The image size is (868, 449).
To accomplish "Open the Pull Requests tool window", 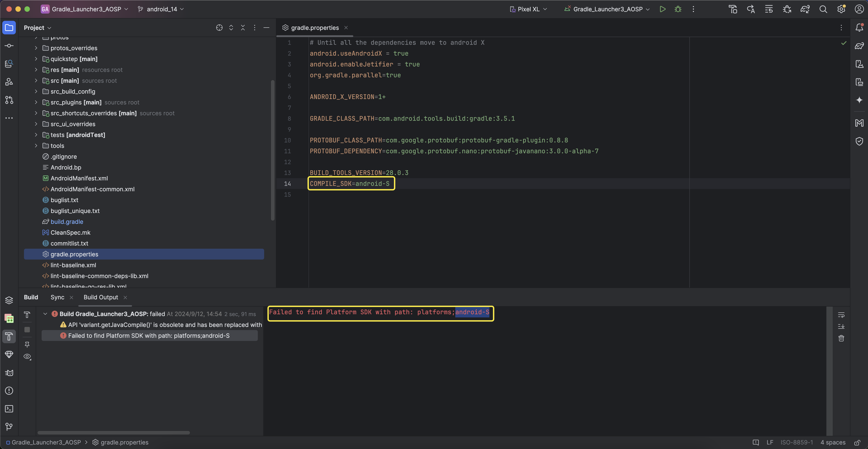I will 9,100.
